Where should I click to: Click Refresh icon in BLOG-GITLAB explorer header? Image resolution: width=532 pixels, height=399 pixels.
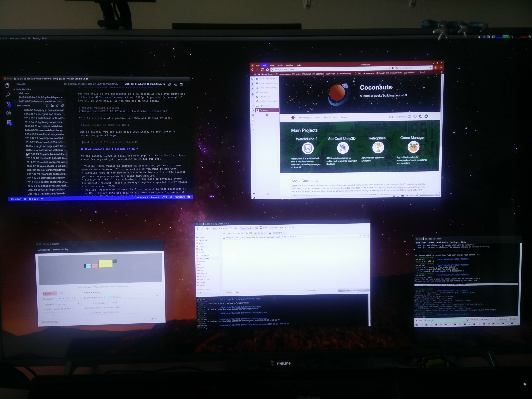[57, 106]
